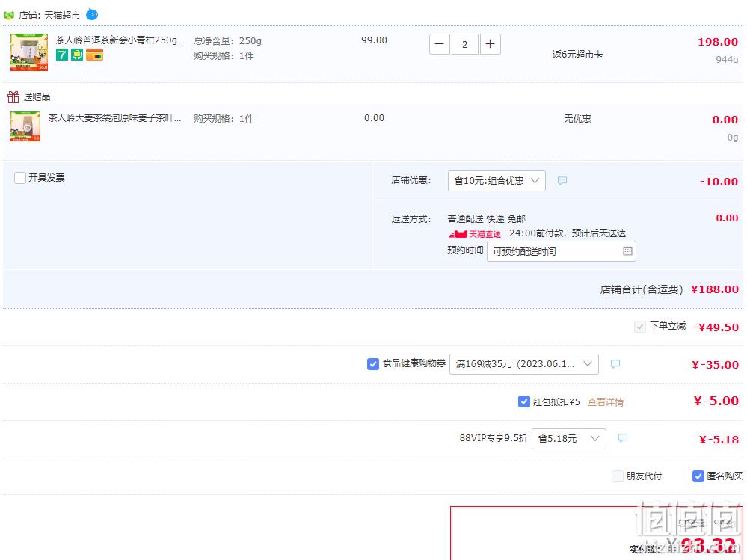Click the green 7-day return badge
Image resolution: width=747 pixels, height=560 pixels.
[x=62, y=55]
